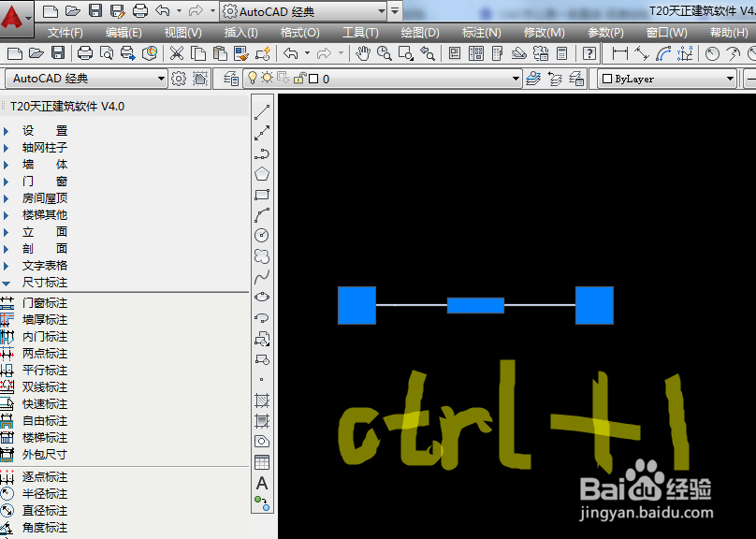The height and width of the screenshot is (539, 756).
Task: Expand the 轴网柱子 section
Action: [7, 148]
